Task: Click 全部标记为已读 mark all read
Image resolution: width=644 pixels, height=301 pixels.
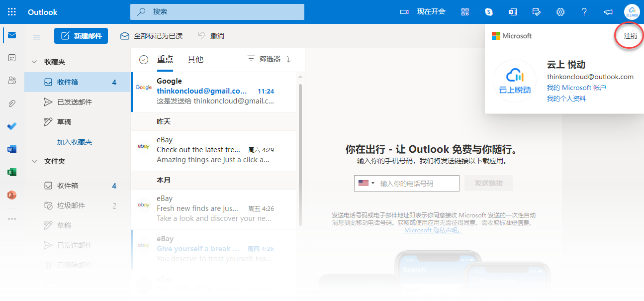Action: [152, 36]
